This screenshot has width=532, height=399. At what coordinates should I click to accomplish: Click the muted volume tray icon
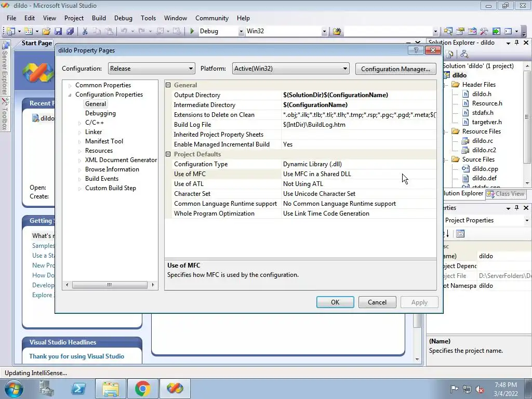tap(480, 389)
